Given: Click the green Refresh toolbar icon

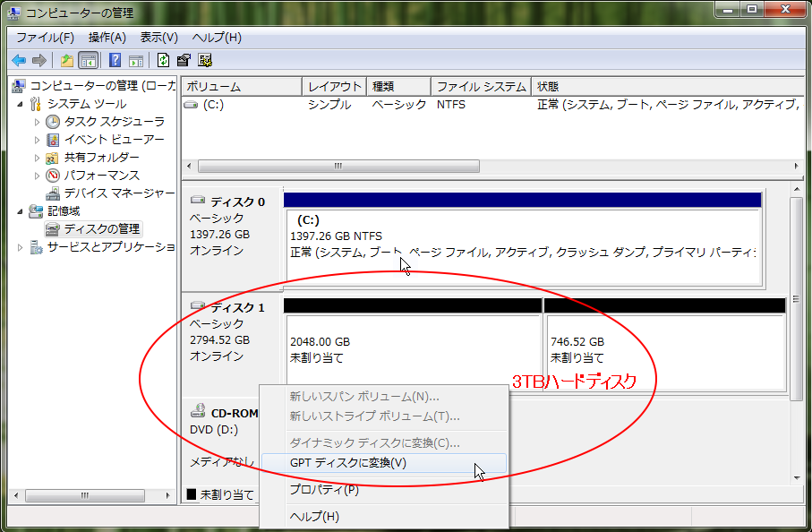Looking at the screenshot, I should pyautogui.click(x=163, y=60).
